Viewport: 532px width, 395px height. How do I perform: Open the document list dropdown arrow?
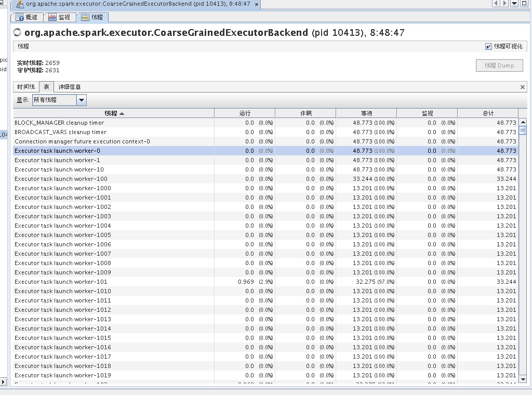click(514, 4)
